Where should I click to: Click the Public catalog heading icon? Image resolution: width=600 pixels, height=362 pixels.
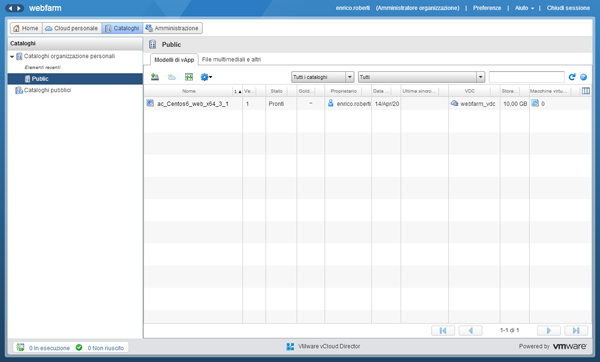152,44
